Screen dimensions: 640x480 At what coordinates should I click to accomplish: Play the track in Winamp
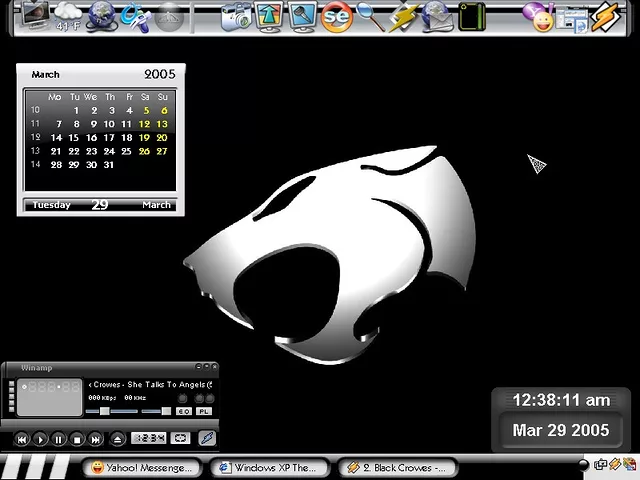tap(40, 439)
